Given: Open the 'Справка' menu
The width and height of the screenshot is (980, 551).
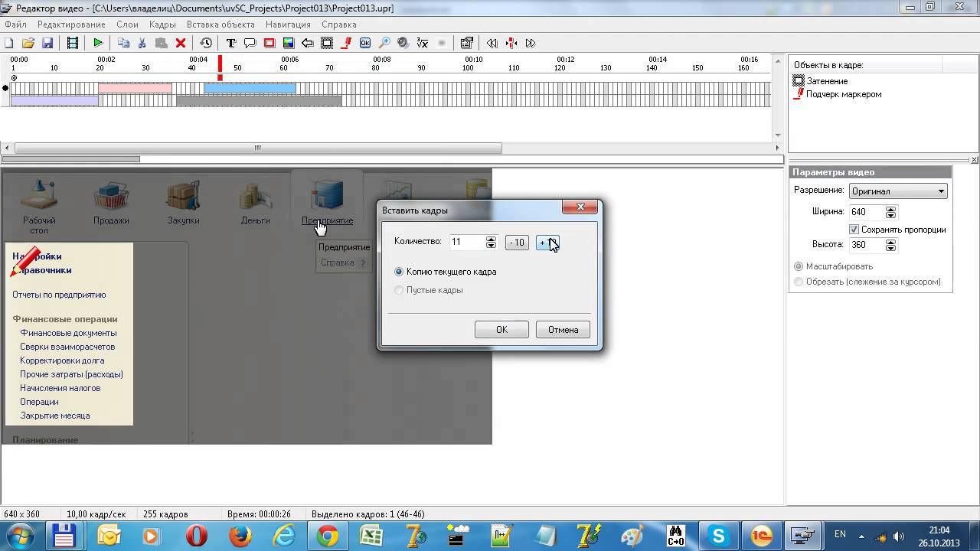Looking at the screenshot, I should point(338,24).
